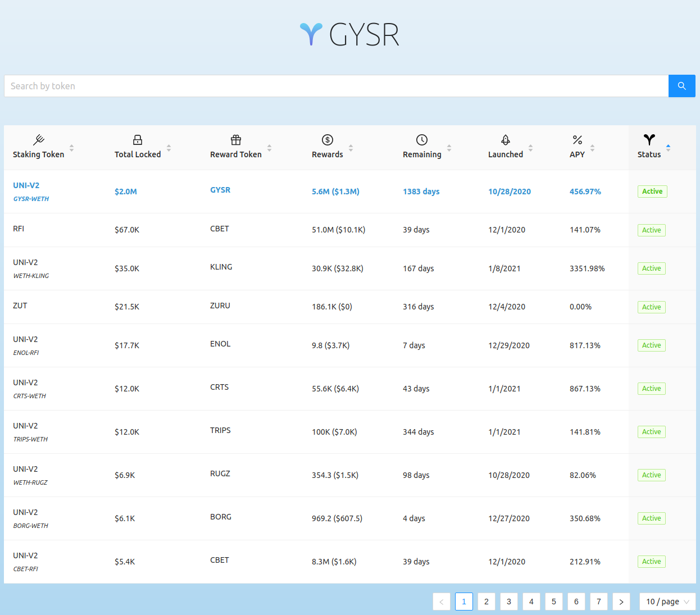
Task: Select pagination page 1
Action: click(464, 602)
